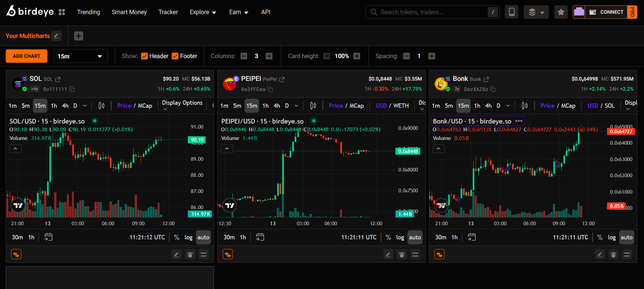This screenshot has width=644, height=289.
Task: Add a new multichart tab with plus
Action: pos(79,36)
